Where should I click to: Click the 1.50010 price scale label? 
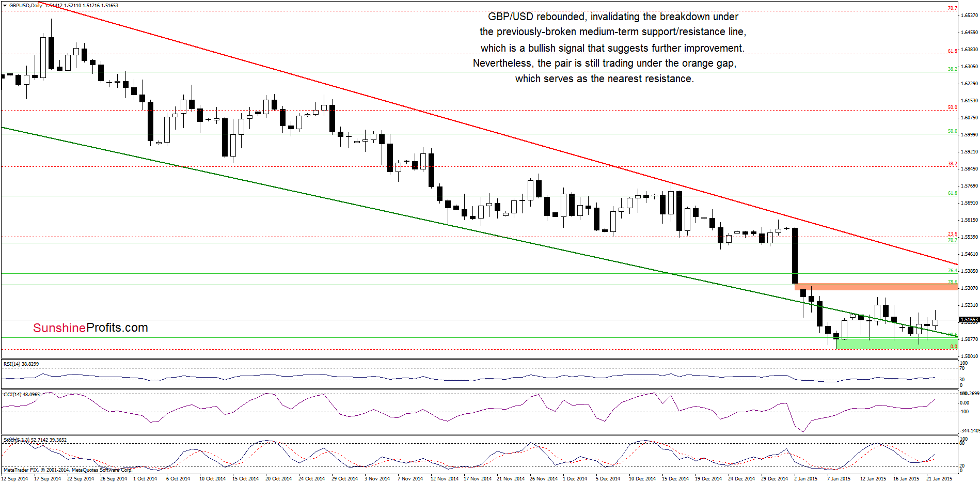coord(969,356)
